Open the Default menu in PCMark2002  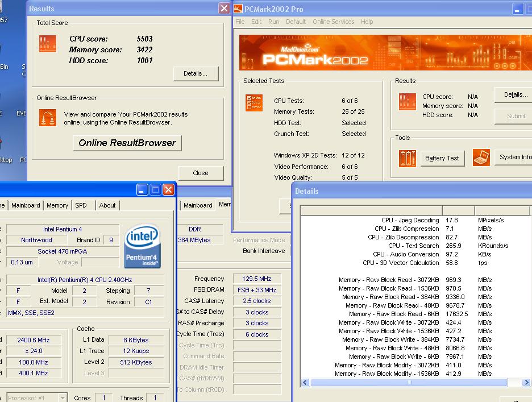(296, 22)
